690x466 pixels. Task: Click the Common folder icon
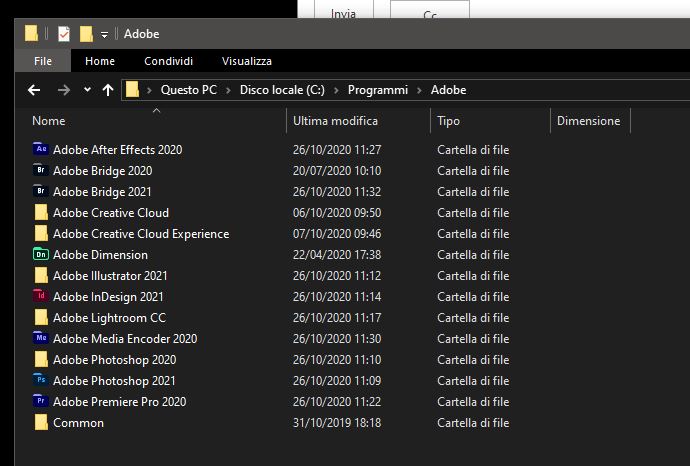pos(41,422)
